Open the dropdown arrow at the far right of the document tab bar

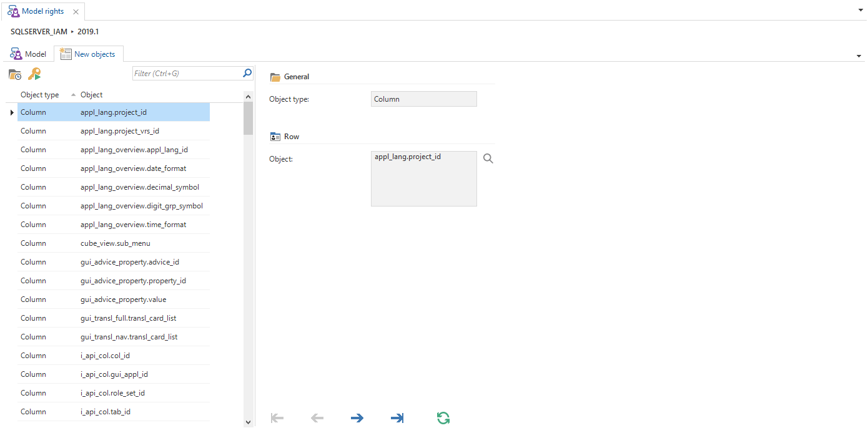click(860, 11)
